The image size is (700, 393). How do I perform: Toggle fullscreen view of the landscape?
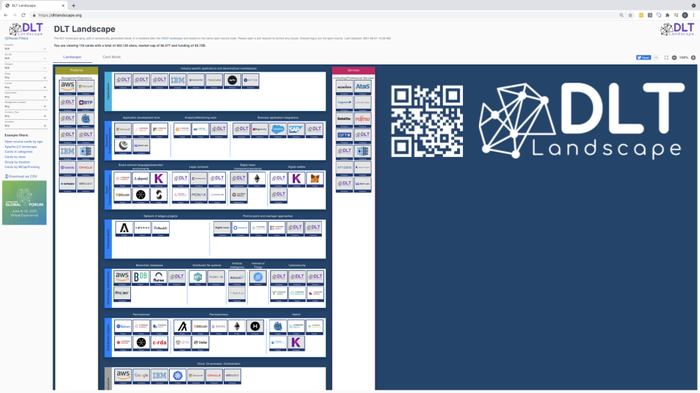666,58
